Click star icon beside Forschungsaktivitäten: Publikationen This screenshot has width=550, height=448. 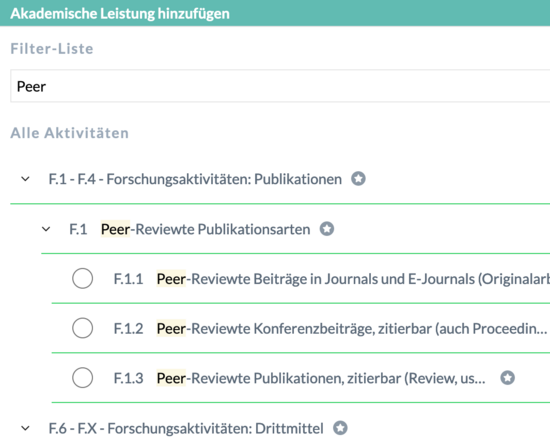(x=358, y=179)
